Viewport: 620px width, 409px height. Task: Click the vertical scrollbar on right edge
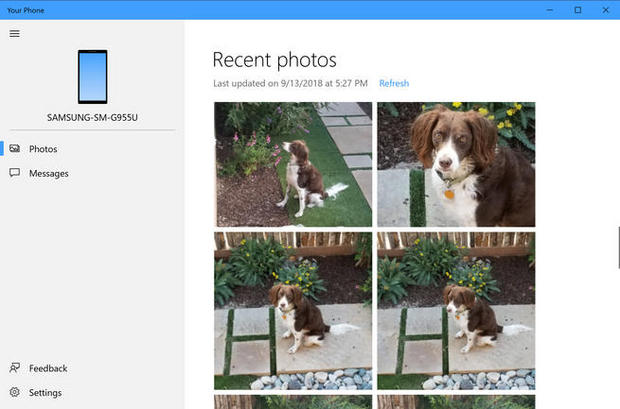(619, 248)
